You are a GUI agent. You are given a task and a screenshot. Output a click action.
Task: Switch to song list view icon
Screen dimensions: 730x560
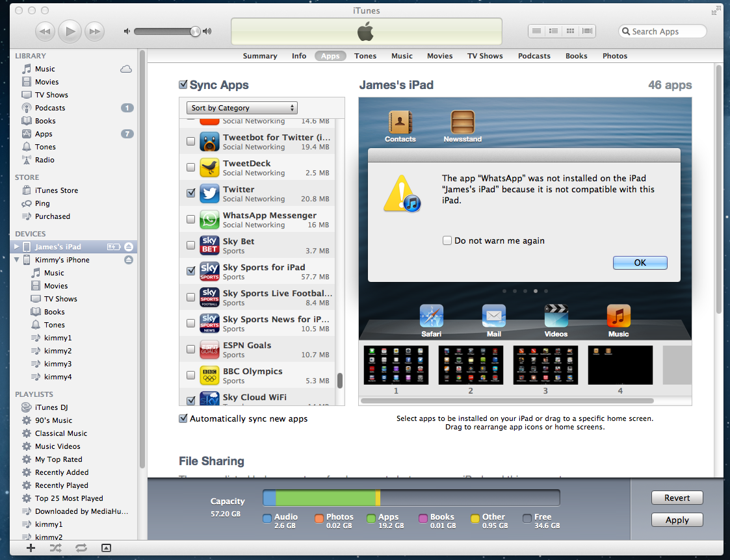click(536, 31)
